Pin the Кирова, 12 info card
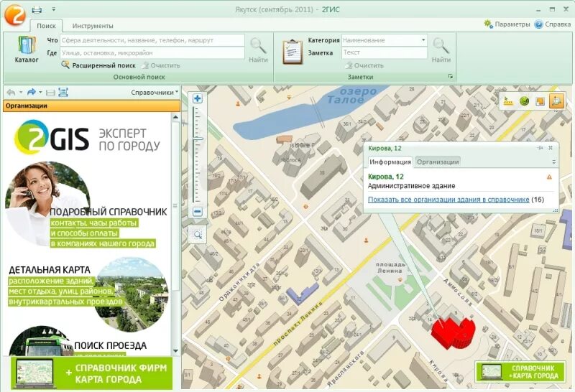The image size is (575, 392). (540, 148)
